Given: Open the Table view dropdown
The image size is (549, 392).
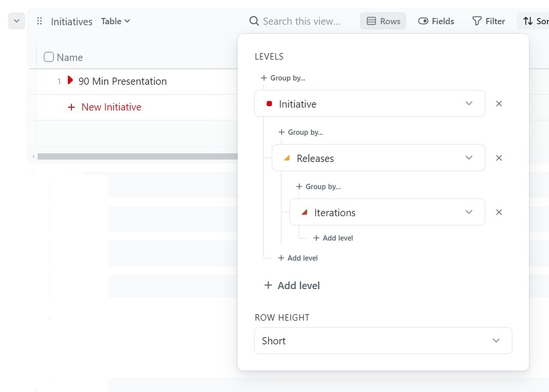Looking at the screenshot, I should point(115,21).
